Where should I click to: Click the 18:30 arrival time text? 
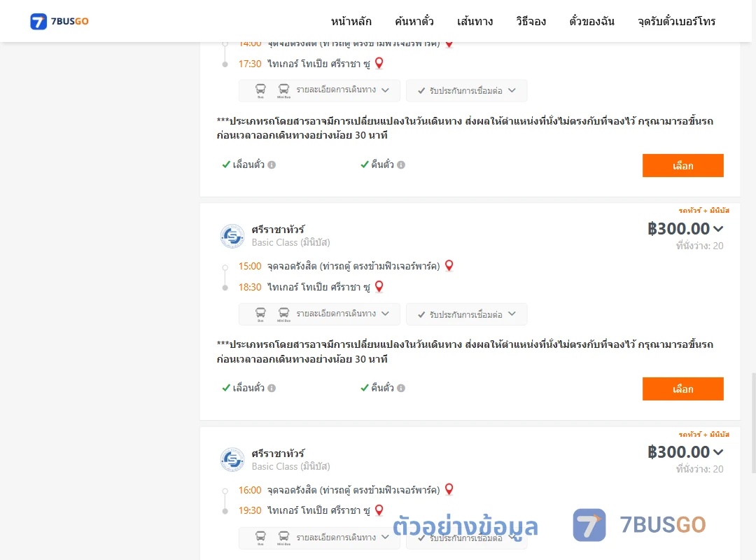(x=250, y=287)
